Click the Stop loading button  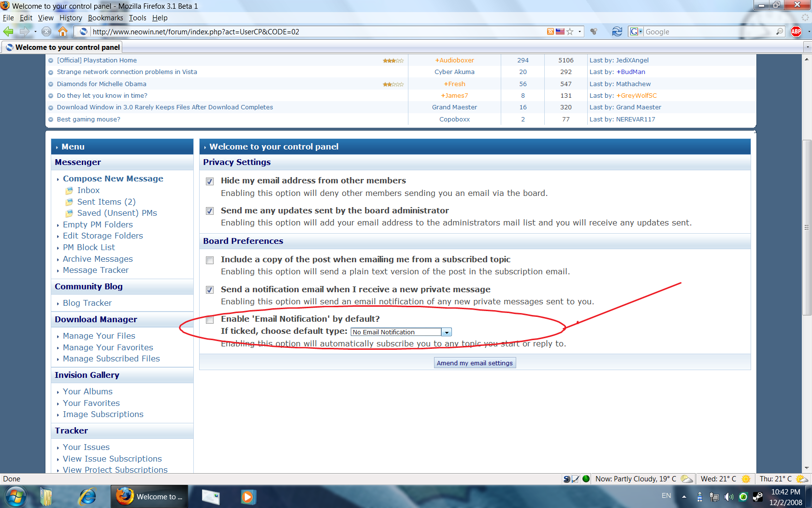[46, 31]
